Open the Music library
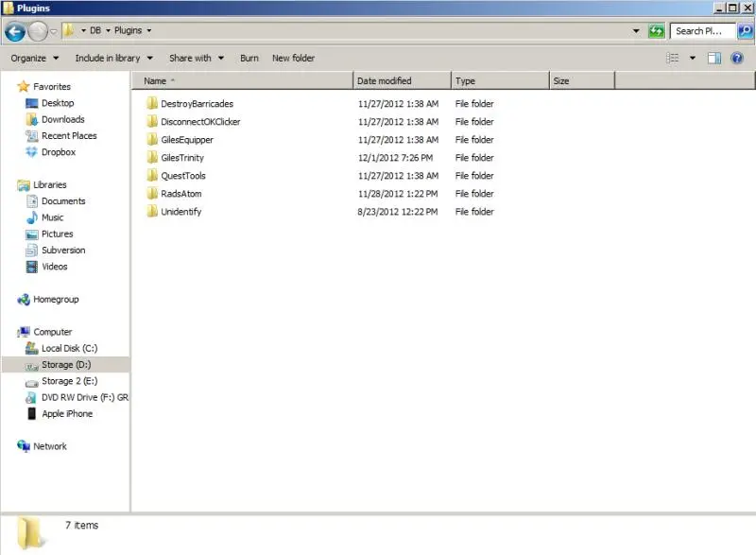The width and height of the screenshot is (756, 555). 52,218
